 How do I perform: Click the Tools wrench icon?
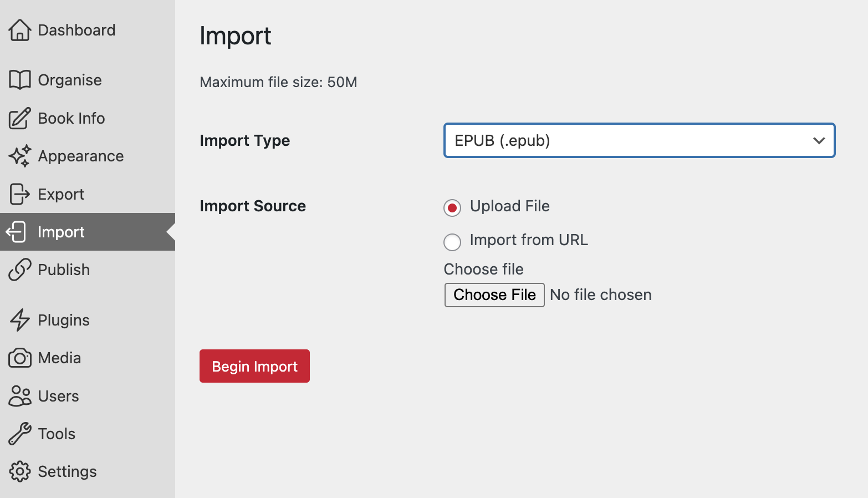[x=20, y=434]
